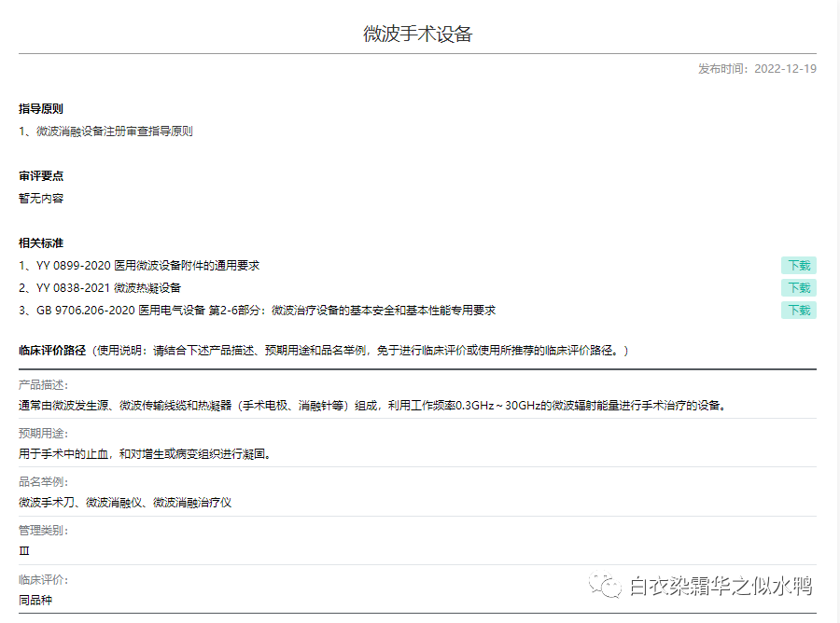The width and height of the screenshot is (840, 623).
Task: Click the 预期用途 field label
Action: (43, 434)
